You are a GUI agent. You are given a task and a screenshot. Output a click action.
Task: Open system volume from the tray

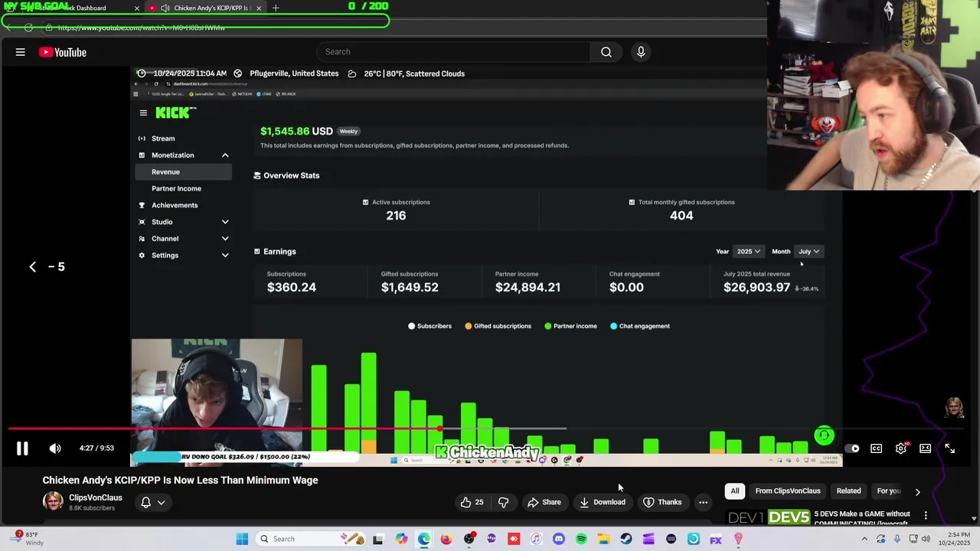pos(927,539)
